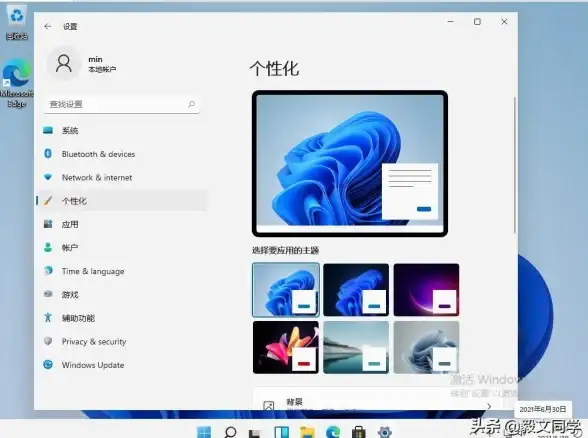The width and height of the screenshot is (588, 438).
Task: Click the 帐户 person icon
Action: click(x=48, y=247)
